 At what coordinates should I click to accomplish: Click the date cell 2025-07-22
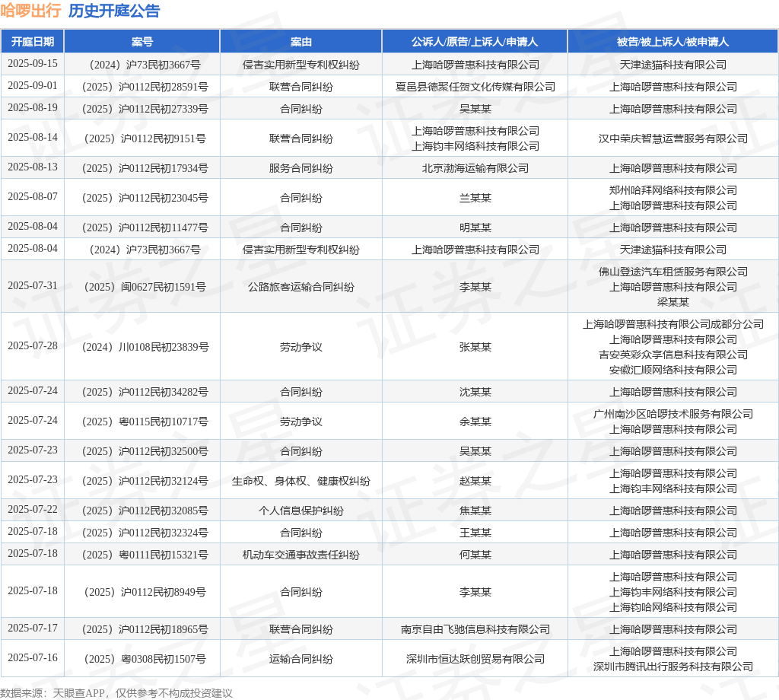click(x=33, y=509)
